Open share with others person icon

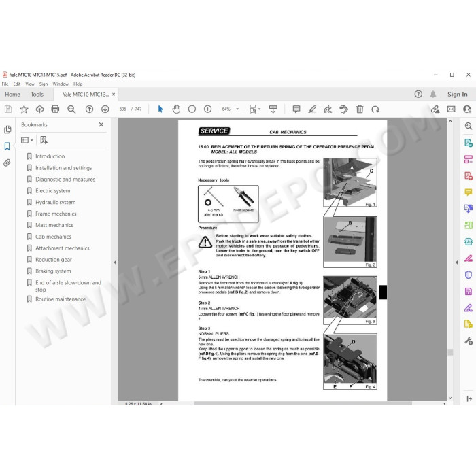point(467,109)
